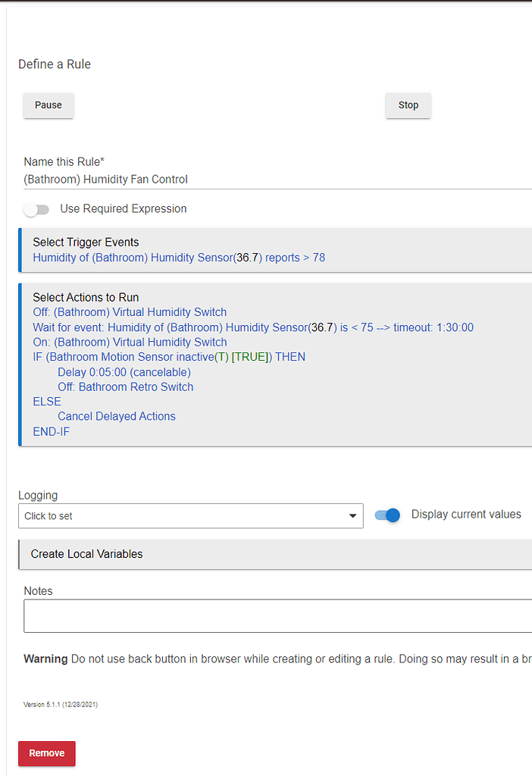Click the Pause button
The height and width of the screenshot is (776, 532).
tap(49, 105)
